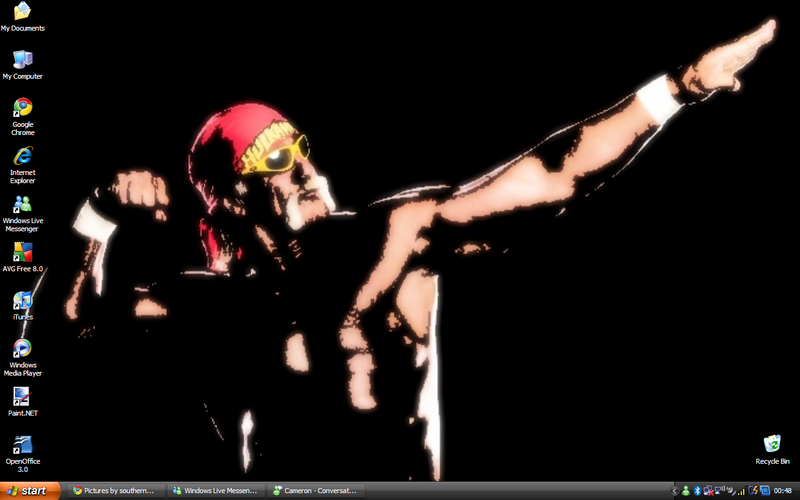The width and height of the screenshot is (800, 500).
Task: Click the green Messenger tray icon
Action: point(686,491)
